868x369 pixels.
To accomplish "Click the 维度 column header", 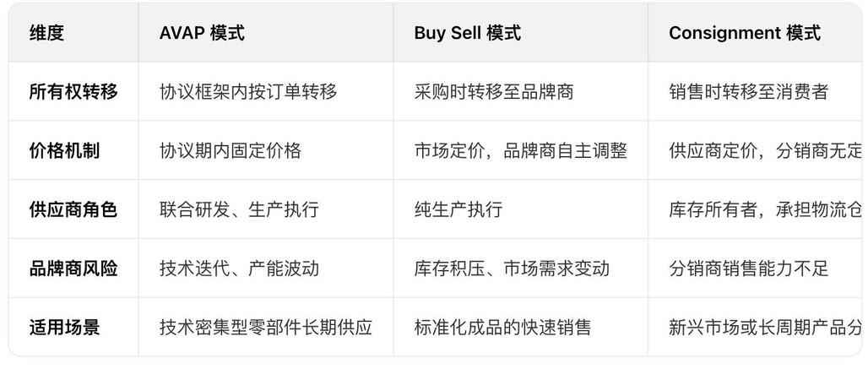I will (46, 34).
